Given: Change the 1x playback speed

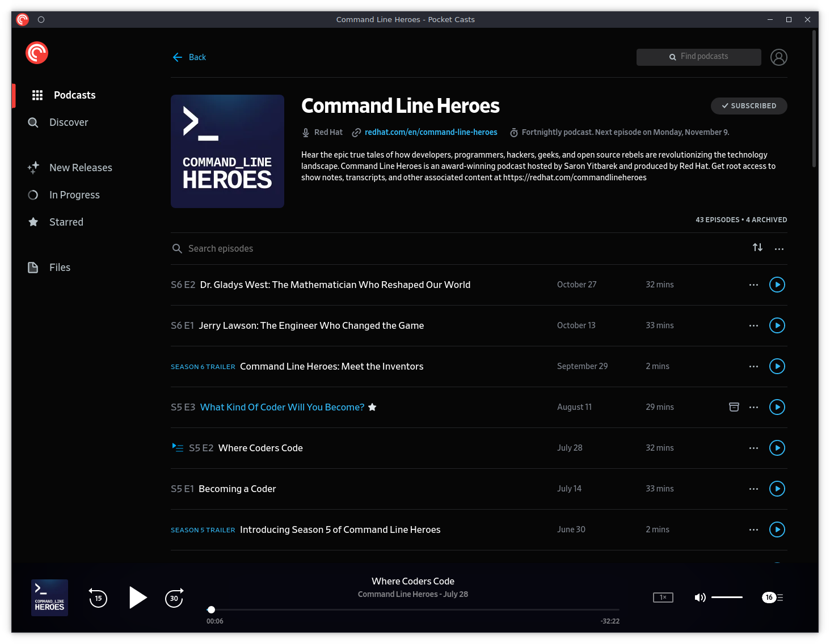Looking at the screenshot, I should pyautogui.click(x=663, y=598).
